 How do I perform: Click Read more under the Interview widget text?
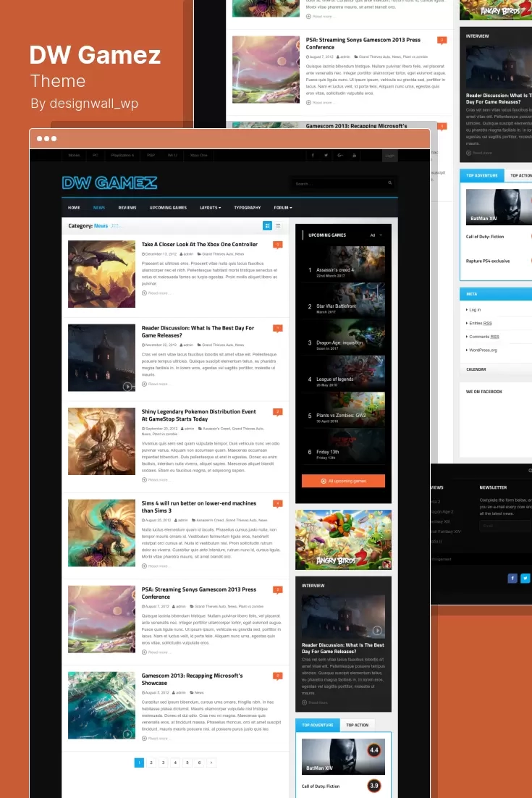[315, 702]
